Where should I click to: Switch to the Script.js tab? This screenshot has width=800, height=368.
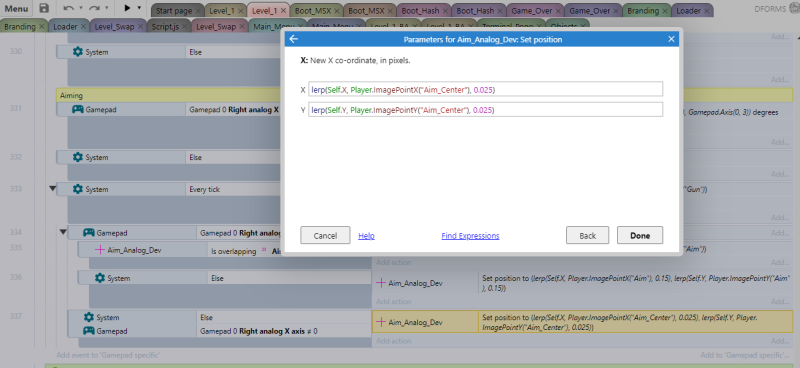pyautogui.click(x=165, y=27)
